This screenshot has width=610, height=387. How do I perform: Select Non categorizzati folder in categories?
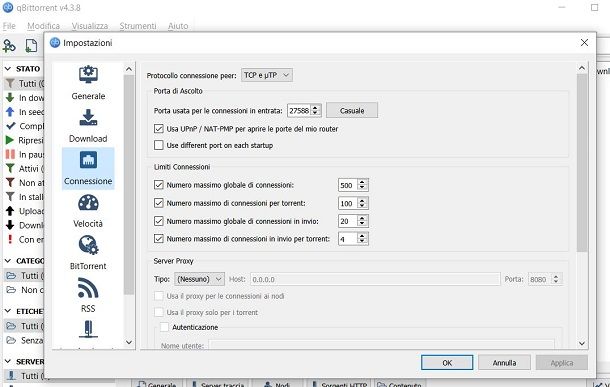[24, 290]
